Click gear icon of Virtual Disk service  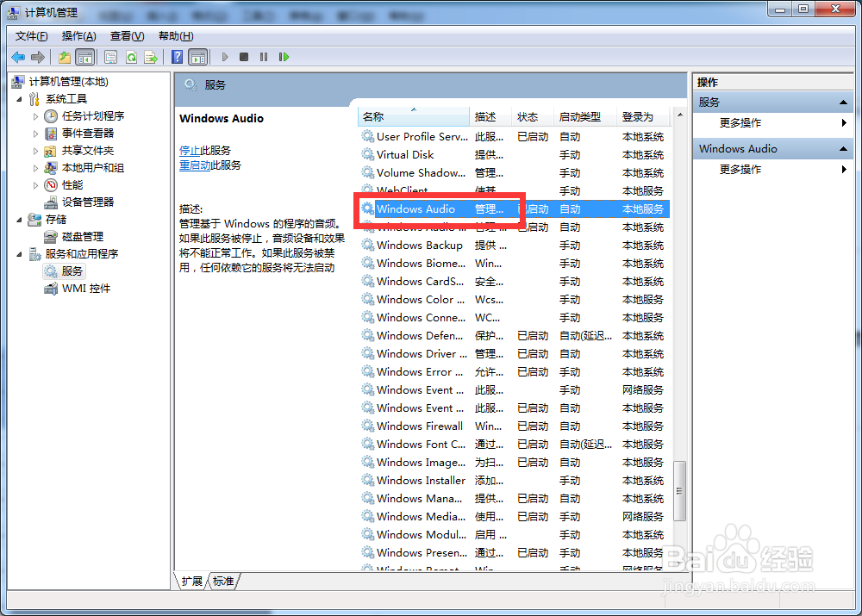tap(368, 154)
